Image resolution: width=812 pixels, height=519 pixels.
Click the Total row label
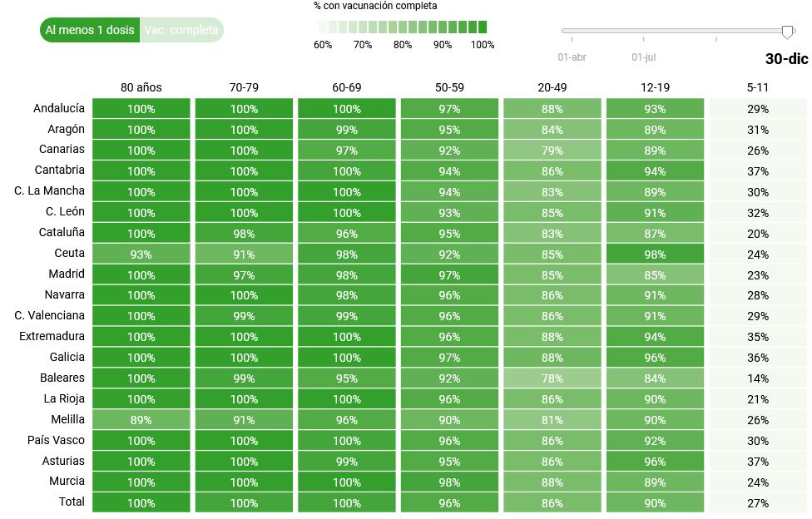[x=72, y=502]
